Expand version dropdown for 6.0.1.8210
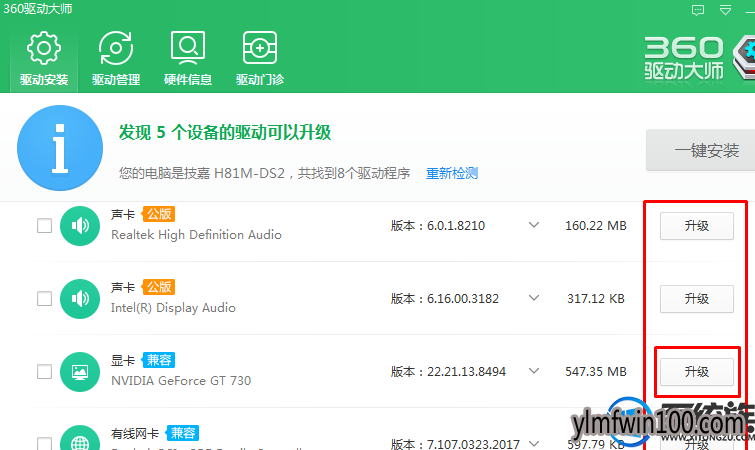The image size is (755, 450). (x=534, y=225)
